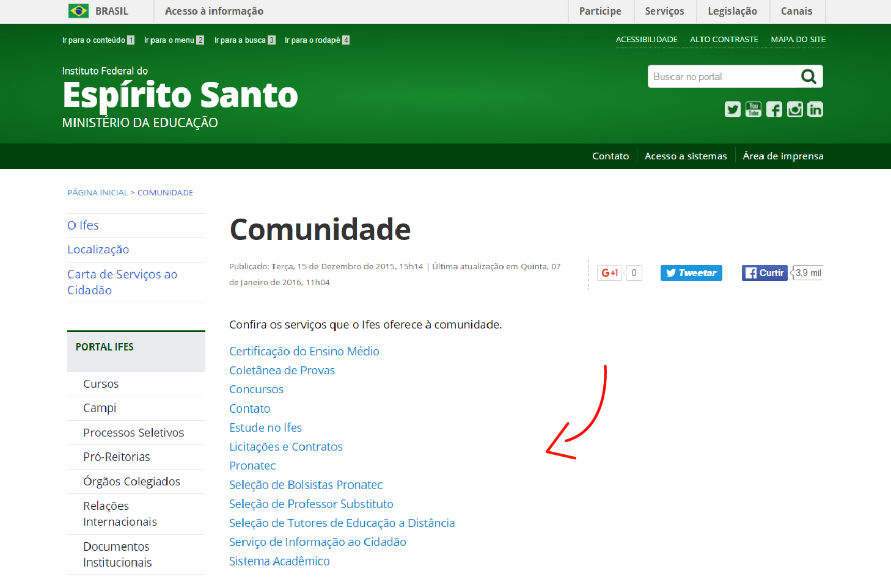
Task: Open the Ifes Twitter profile icon
Action: [732, 109]
